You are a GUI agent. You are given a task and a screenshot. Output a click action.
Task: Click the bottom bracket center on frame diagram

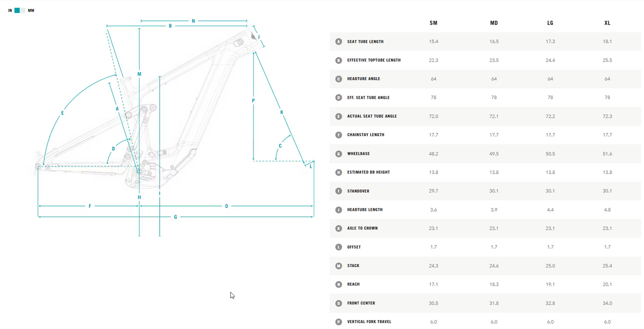click(x=139, y=171)
